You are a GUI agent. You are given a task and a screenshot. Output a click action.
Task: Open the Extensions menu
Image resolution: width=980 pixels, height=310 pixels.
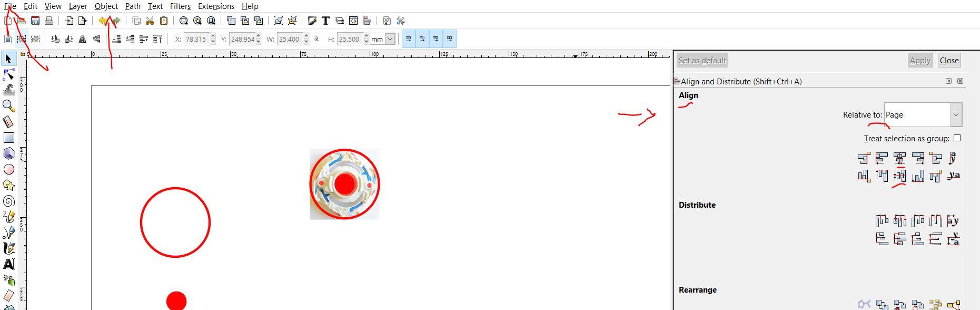coord(216,6)
